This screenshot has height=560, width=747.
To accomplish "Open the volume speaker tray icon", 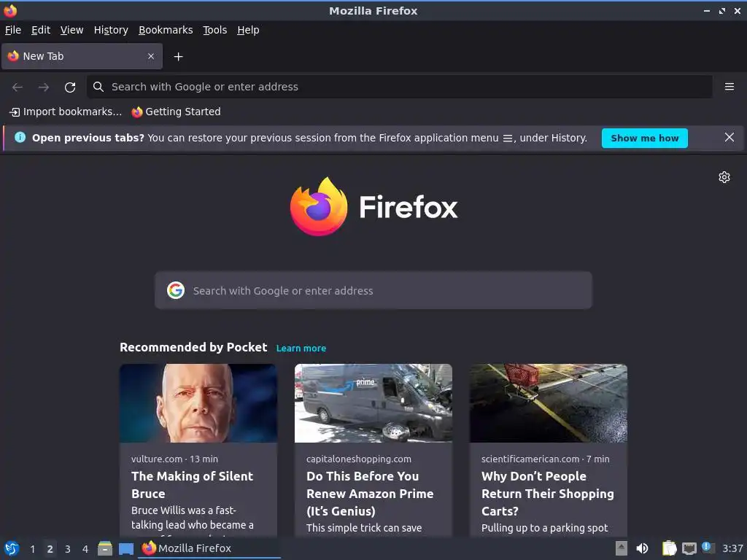I will coord(642,548).
